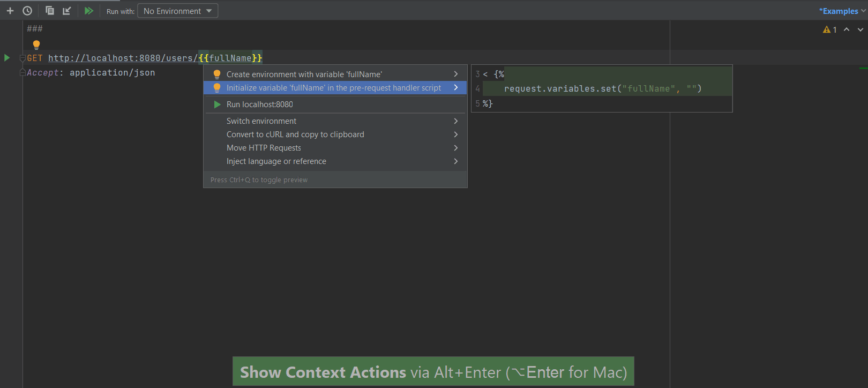This screenshot has height=388, width=868.
Task: Click the plus icon to add request
Action: 10,11
